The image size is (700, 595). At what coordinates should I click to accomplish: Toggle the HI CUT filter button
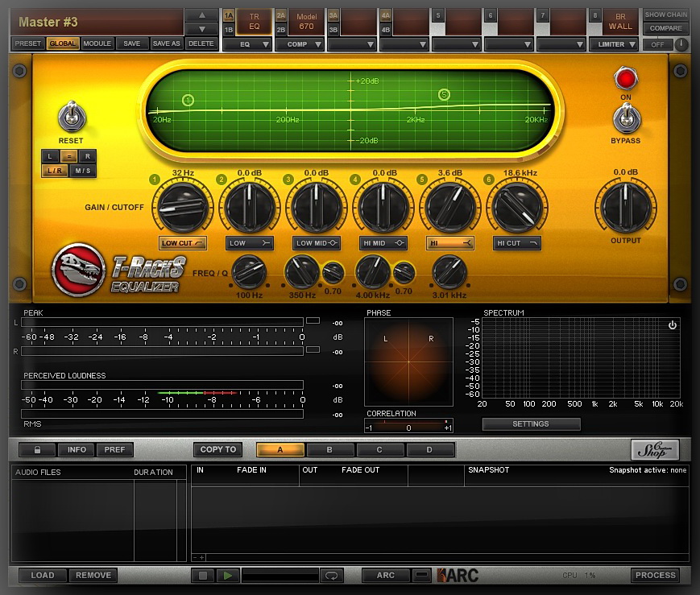517,243
